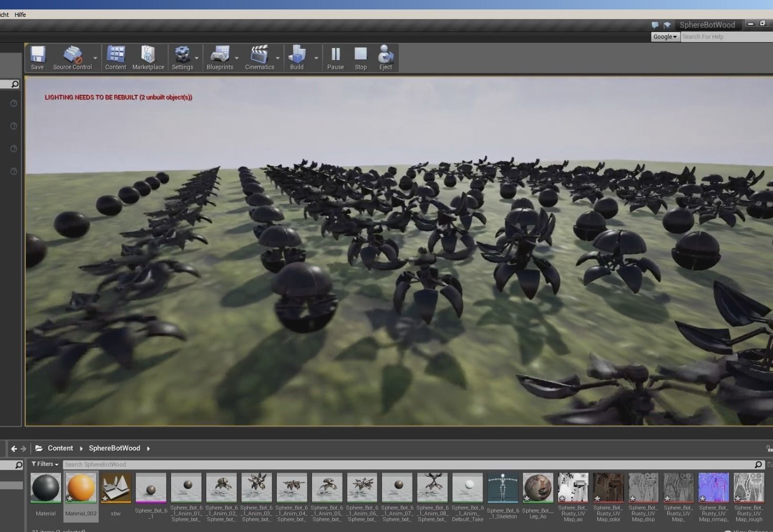The width and height of the screenshot is (773, 532).
Task: Open the Hilfe menu
Action: click(21, 14)
